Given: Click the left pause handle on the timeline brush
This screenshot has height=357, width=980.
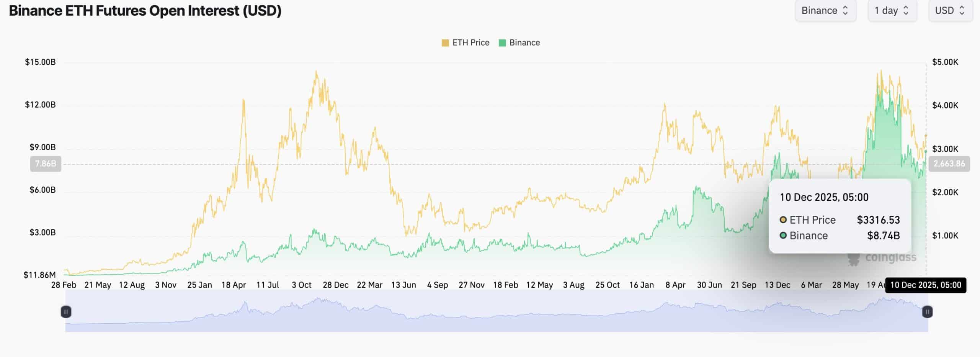Looking at the screenshot, I should [66, 312].
